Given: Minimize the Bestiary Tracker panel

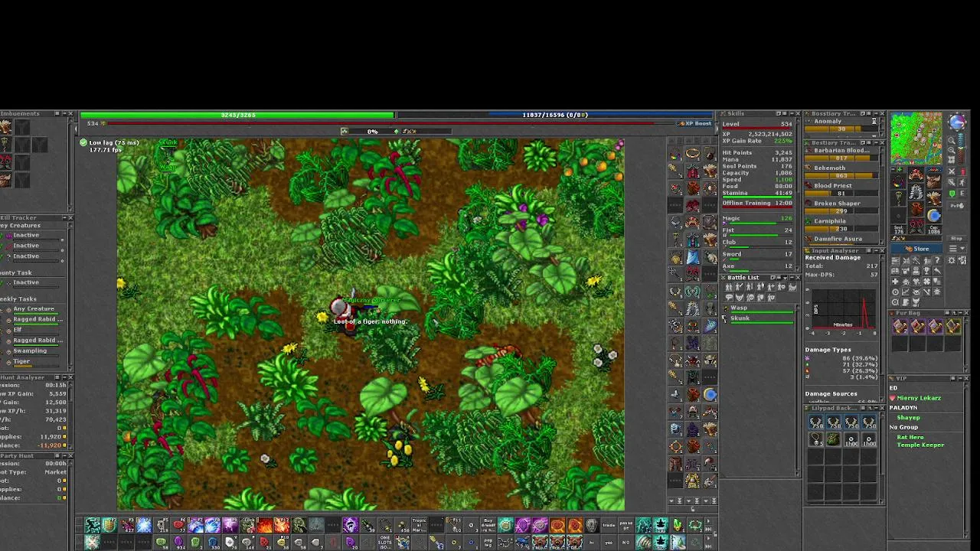Looking at the screenshot, I should coord(877,142).
